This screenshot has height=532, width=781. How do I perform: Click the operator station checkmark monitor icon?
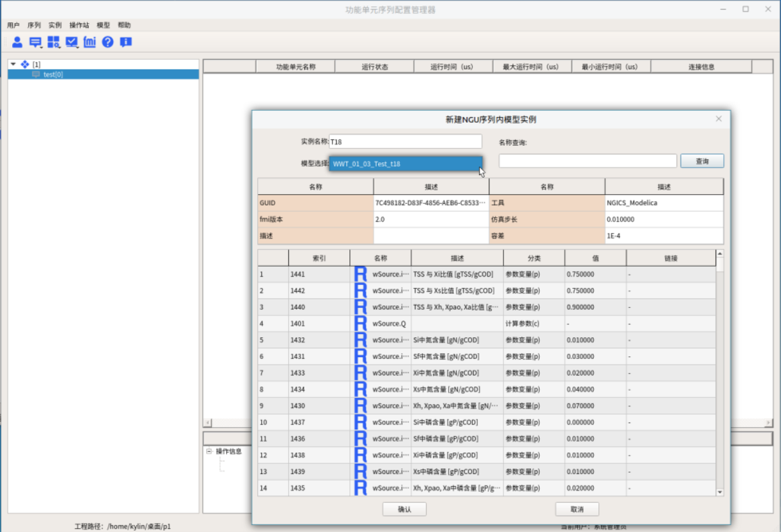[x=72, y=42]
